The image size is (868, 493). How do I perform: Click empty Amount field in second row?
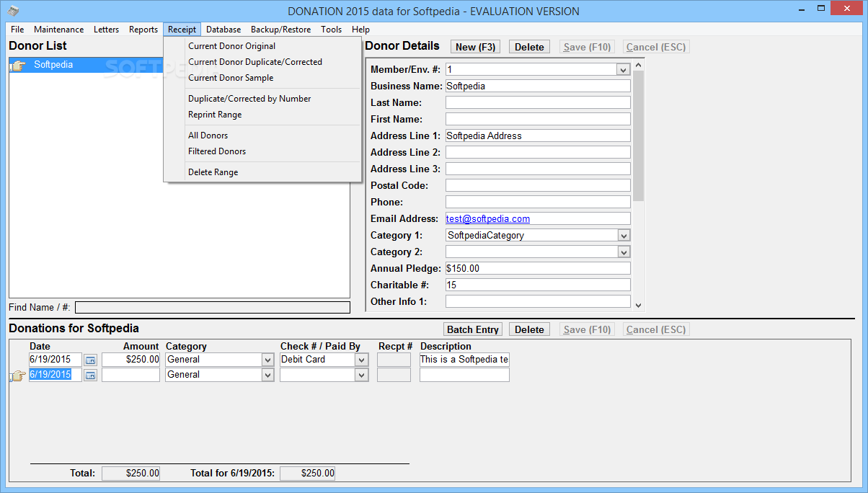(x=130, y=375)
